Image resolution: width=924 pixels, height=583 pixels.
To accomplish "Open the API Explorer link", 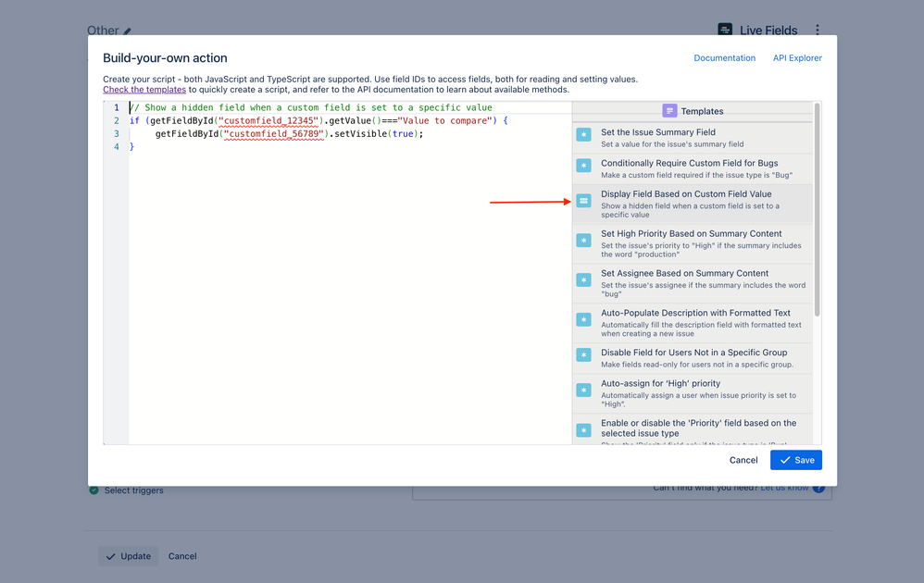I will 797,57.
